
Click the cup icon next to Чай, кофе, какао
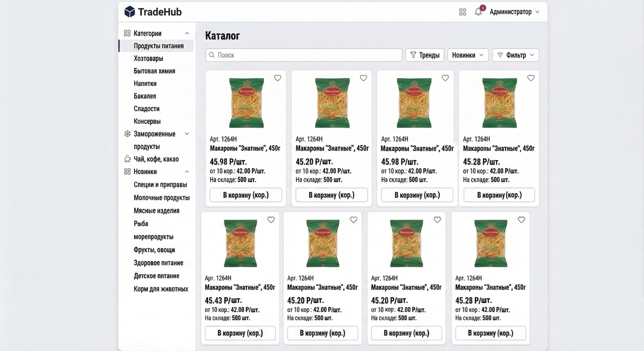(127, 159)
